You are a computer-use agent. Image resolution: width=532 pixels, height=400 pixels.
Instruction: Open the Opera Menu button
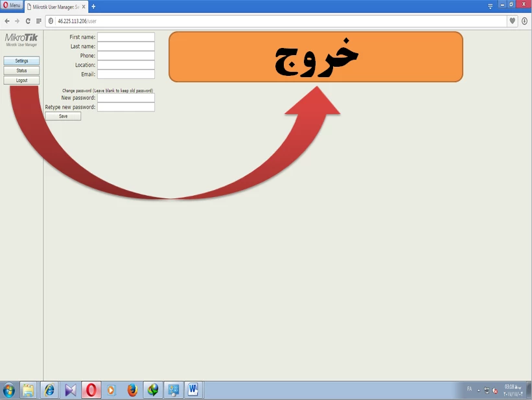coord(12,5)
